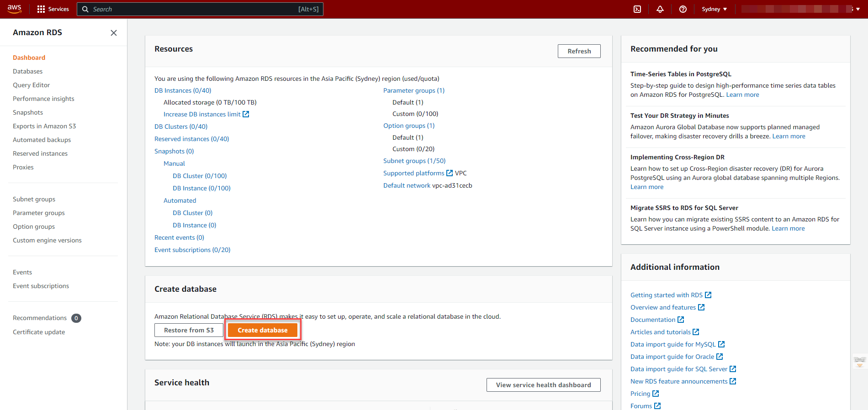The image size is (868, 410).
Task: Open the CloudShell terminal icon
Action: pyautogui.click(x=637, y=9)
